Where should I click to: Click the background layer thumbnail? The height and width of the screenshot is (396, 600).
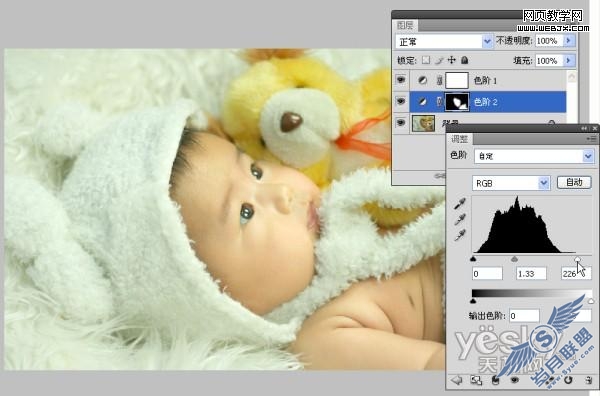tap(423, 123)
